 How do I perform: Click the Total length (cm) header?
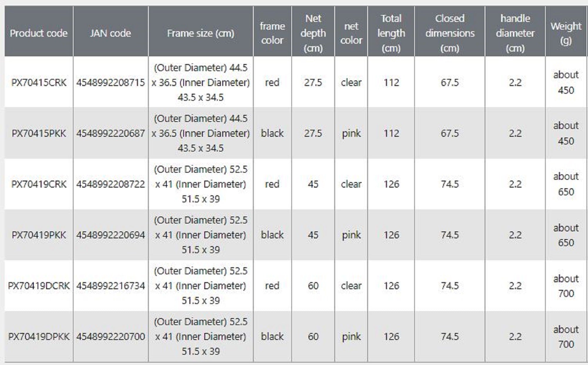[x=391, y=33]
